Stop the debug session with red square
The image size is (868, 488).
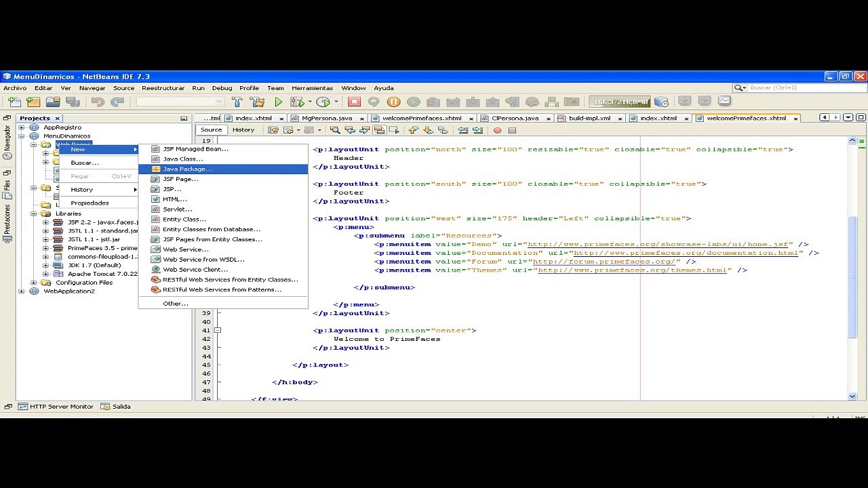(x=354, y=102)
